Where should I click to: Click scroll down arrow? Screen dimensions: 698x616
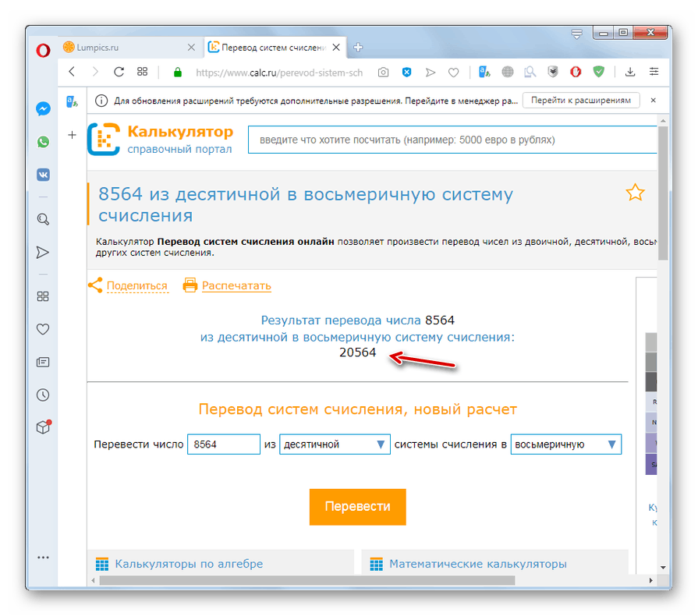[663, 568]
